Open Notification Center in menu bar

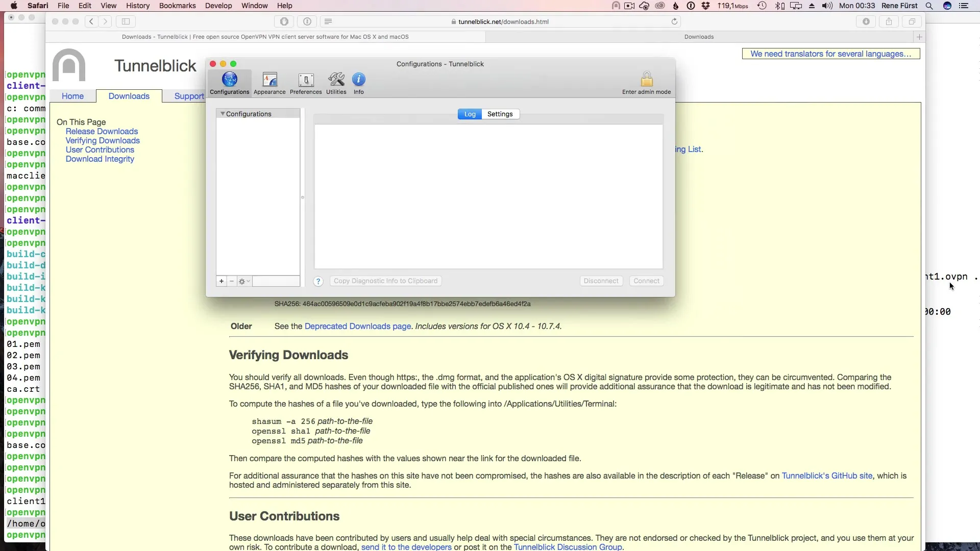coord(964,6)
